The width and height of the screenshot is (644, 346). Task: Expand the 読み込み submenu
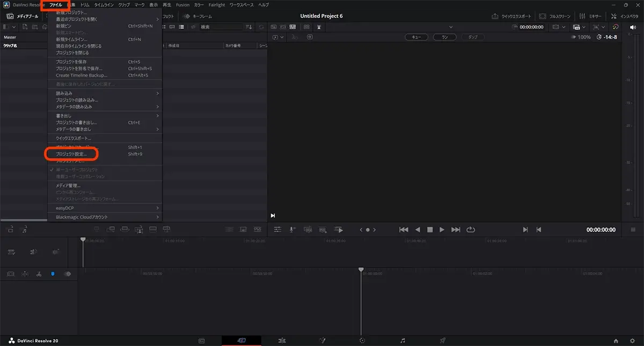[106, 93]
